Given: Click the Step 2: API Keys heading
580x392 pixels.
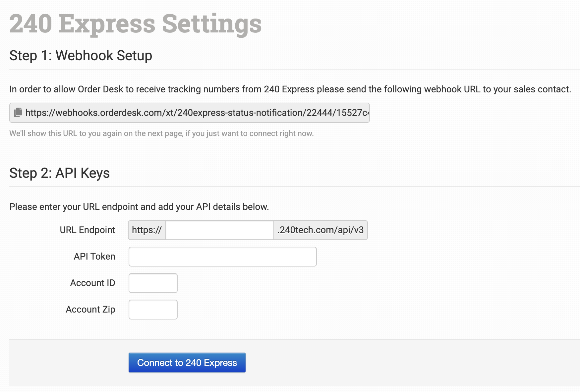Looking at the screenshot, I should [60, 173].
